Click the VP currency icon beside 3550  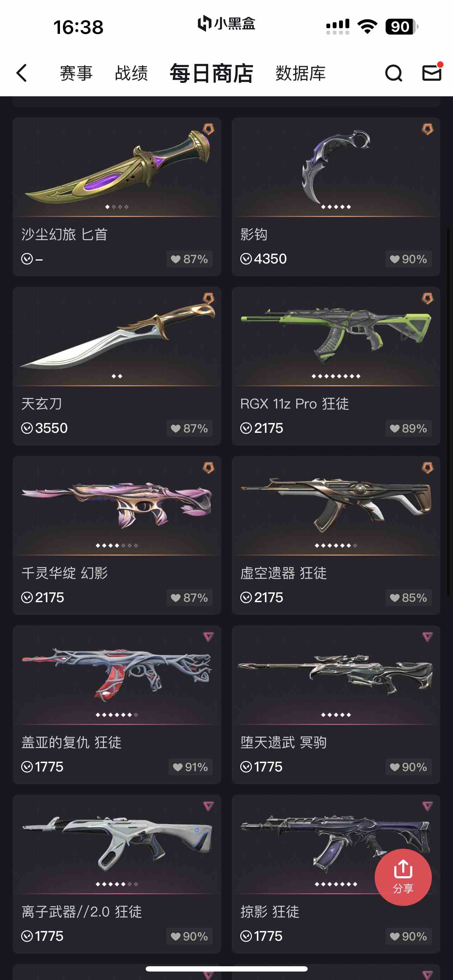27,428
